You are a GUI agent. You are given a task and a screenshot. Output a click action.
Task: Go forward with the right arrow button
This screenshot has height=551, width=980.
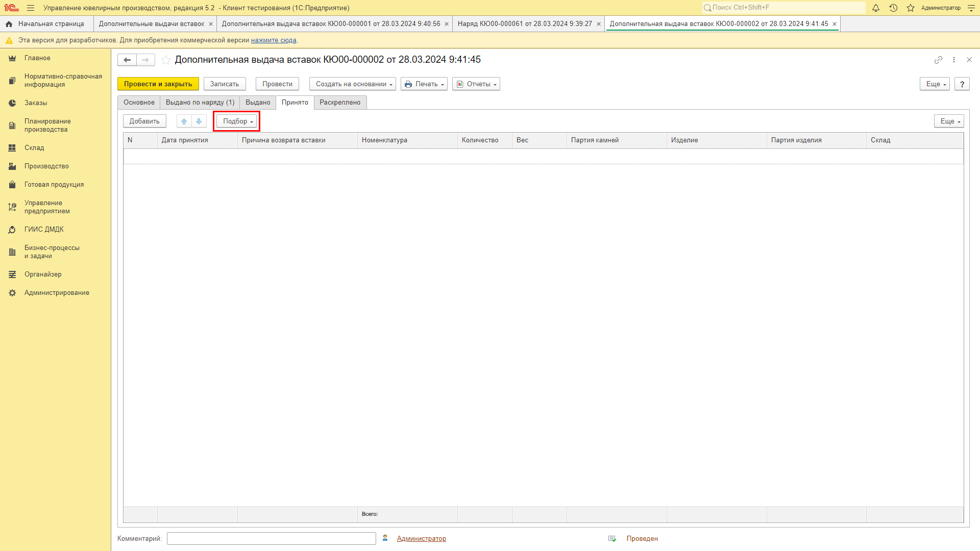pos(145,60)
